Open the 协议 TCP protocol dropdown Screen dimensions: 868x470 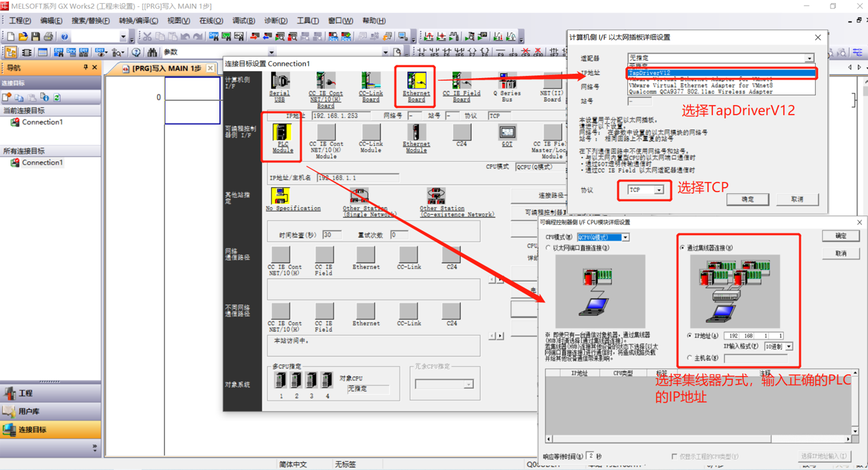(x=659, y=190)
